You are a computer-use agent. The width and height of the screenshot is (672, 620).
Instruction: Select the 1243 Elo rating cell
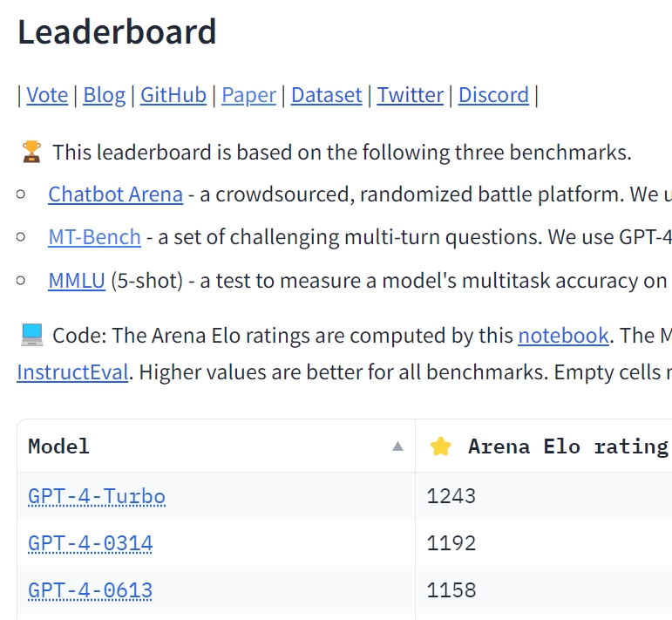click(543, 496)
